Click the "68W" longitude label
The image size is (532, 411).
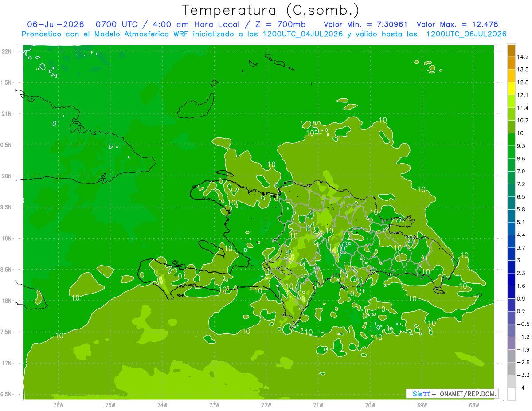pos(474,405)
